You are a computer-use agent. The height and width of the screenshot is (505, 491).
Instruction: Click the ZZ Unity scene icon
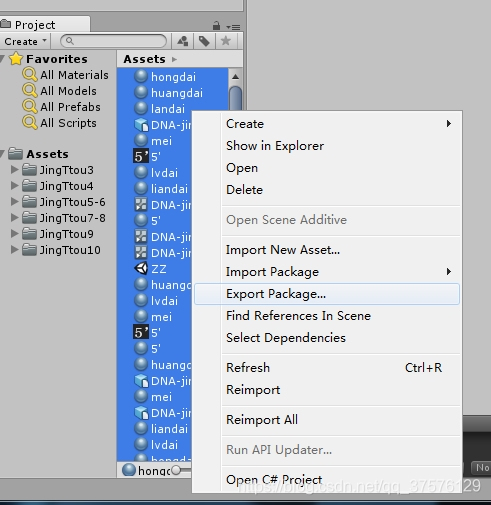141,268
